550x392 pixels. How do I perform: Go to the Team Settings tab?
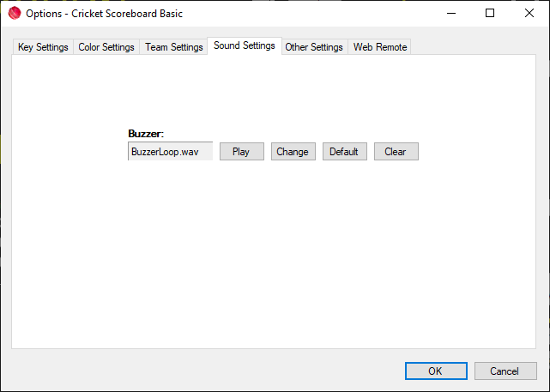click(174, 47)
